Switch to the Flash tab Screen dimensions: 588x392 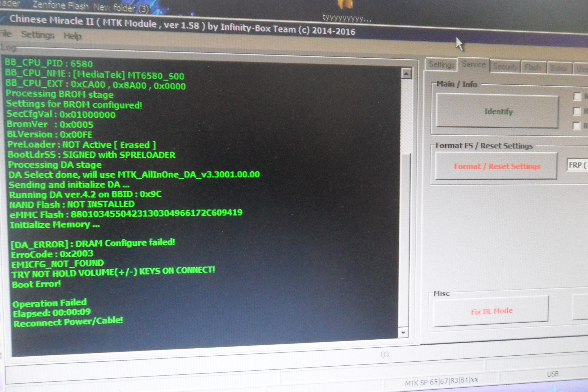tap(533, 67)
